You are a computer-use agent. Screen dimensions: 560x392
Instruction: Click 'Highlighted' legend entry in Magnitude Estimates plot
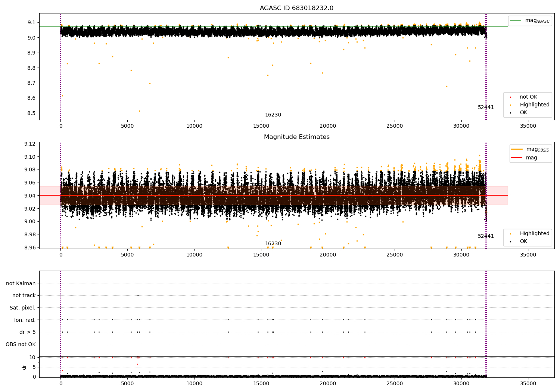tap(535, 234)
